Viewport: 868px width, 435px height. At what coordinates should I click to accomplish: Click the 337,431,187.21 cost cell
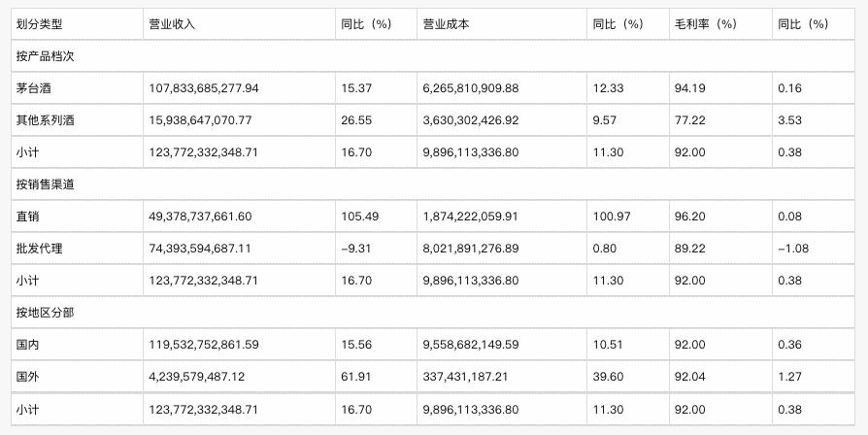(464, 376)
